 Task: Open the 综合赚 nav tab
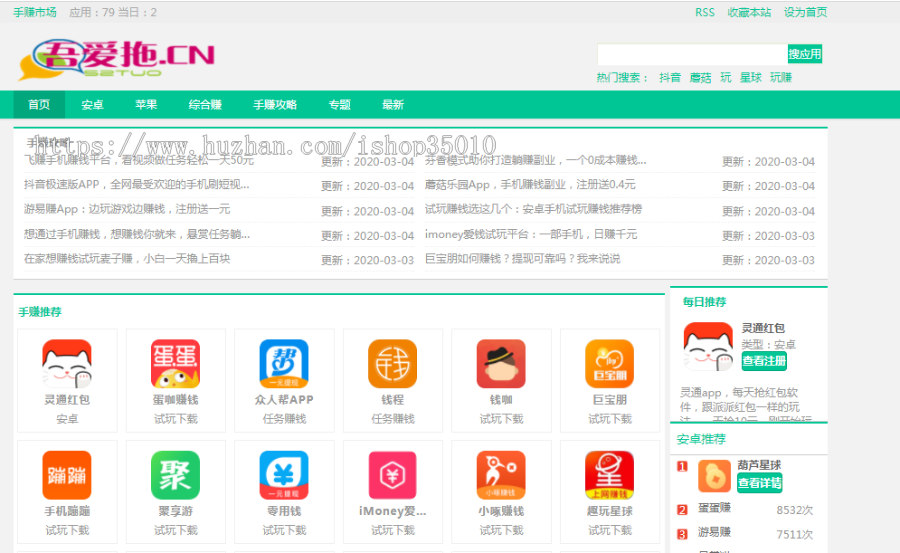click(x=205, y=105)
